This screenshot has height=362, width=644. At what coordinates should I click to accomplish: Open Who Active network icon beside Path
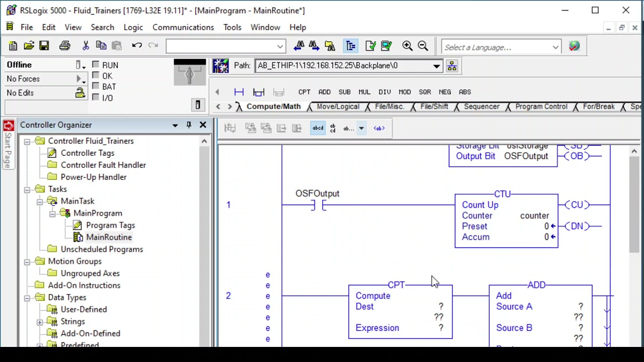(452, 66)
